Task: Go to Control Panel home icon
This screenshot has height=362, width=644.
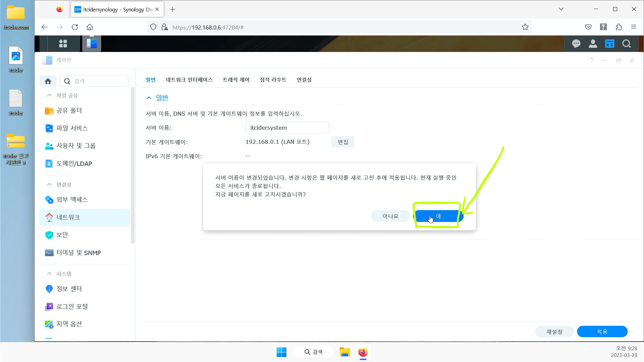Action: [48, 81]
